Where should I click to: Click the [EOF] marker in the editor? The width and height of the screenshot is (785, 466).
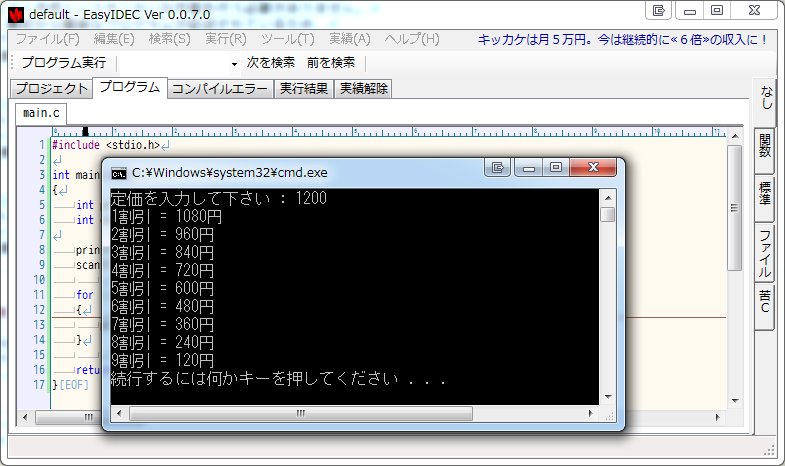pos(74,385)
